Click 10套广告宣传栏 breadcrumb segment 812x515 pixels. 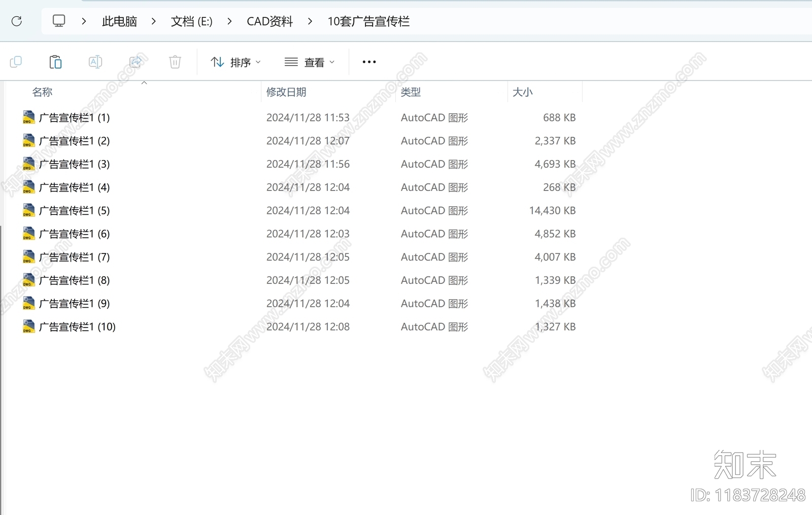click(x=368, y=21)
